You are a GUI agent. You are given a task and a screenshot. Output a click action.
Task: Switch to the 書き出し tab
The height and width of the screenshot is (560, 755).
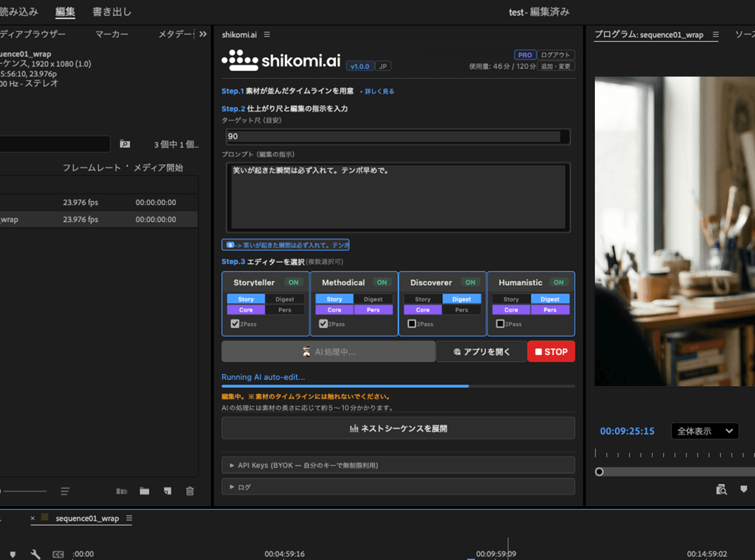pyautogui.click(x=111, y=12)
